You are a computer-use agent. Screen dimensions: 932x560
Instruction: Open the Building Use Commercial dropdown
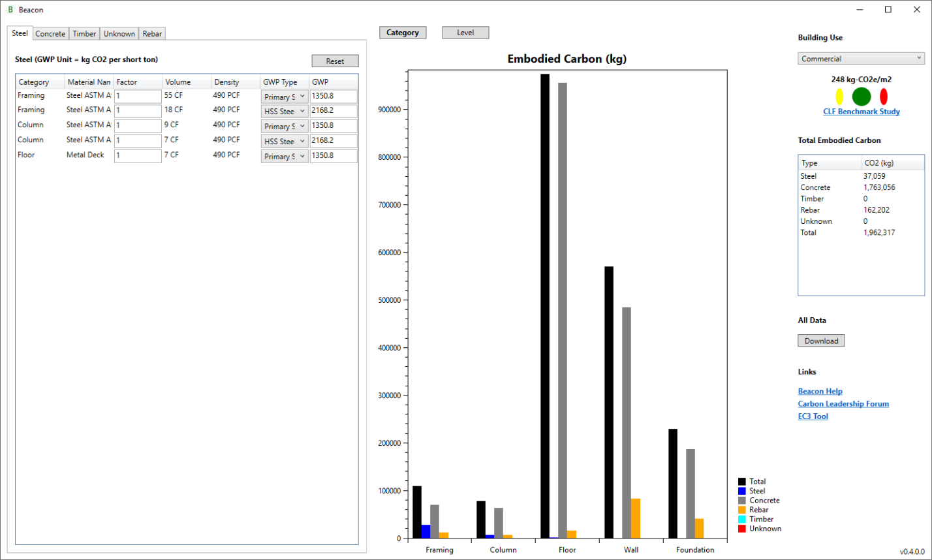[861, 59]
